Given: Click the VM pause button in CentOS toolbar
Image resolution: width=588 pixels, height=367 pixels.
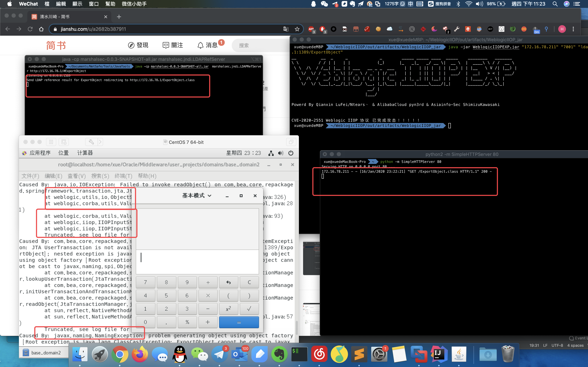Looking at the screenshot, I should coord(51,142).
